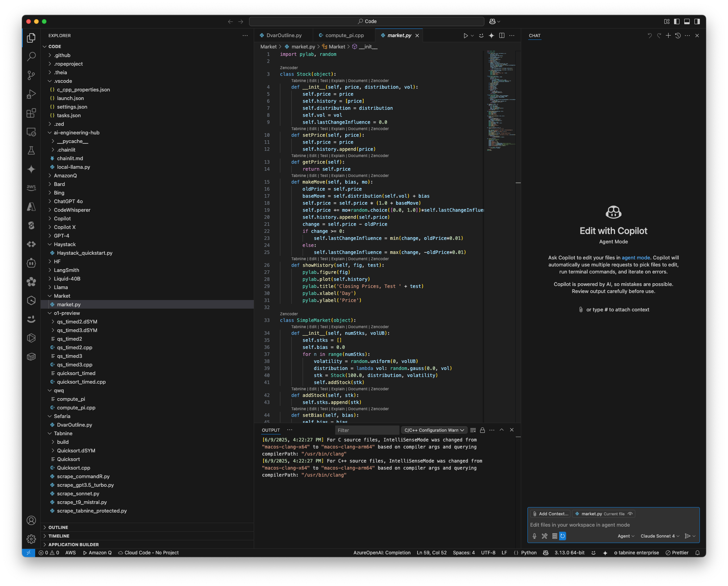Open the Extensions view
Image resolution: width=728 pixels, height=586 pixels.
click(x=31, y=113)
